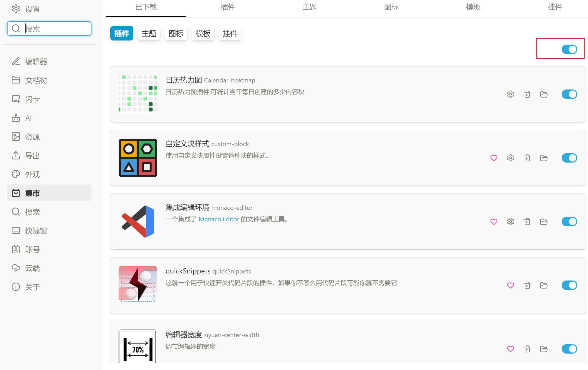Open settings gear for monaco-editor plugin
Viewport: 588px width, 370px height.
tap(510, 222)
